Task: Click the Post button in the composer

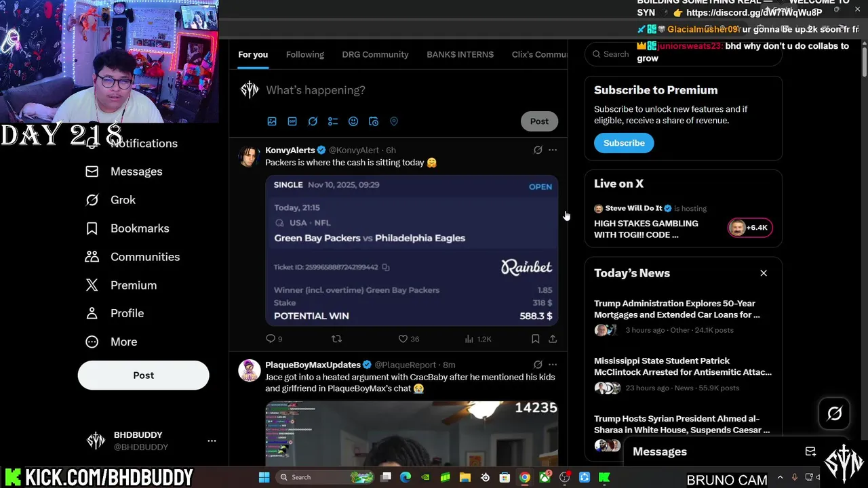Action: click(539, 121)
